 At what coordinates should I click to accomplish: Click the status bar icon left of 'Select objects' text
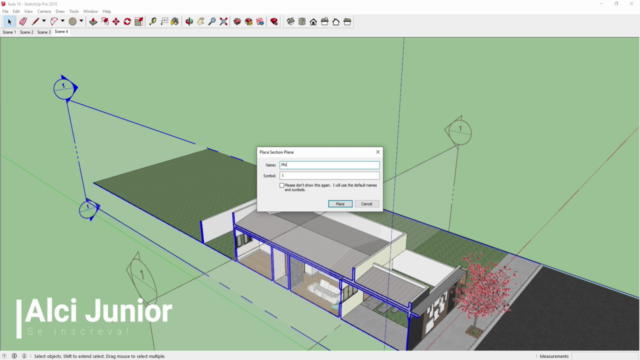tap(24, 356)
